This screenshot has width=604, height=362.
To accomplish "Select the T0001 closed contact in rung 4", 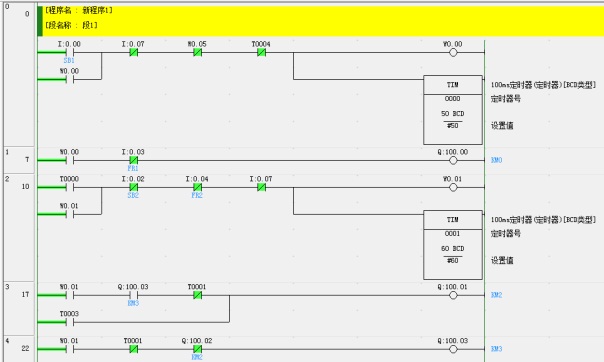I will tap(133, 349).
